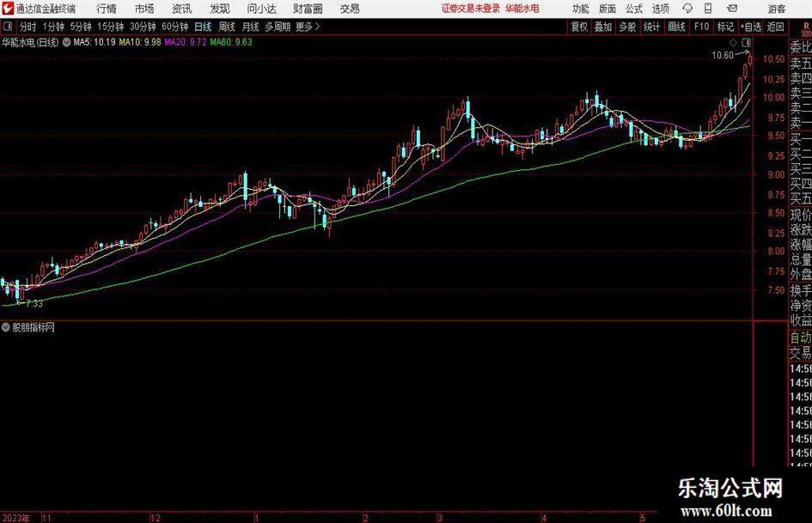Click the mobile phone icon
The height and width of the screenshot is (523, 812).
(x=708, y=9)
